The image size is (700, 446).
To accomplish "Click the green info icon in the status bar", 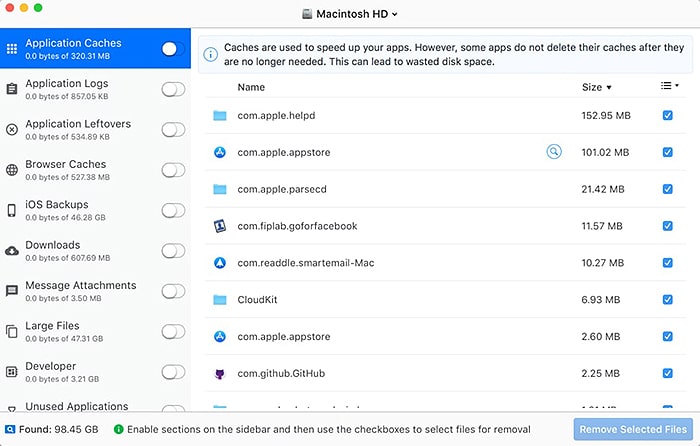I will [118, 429].
